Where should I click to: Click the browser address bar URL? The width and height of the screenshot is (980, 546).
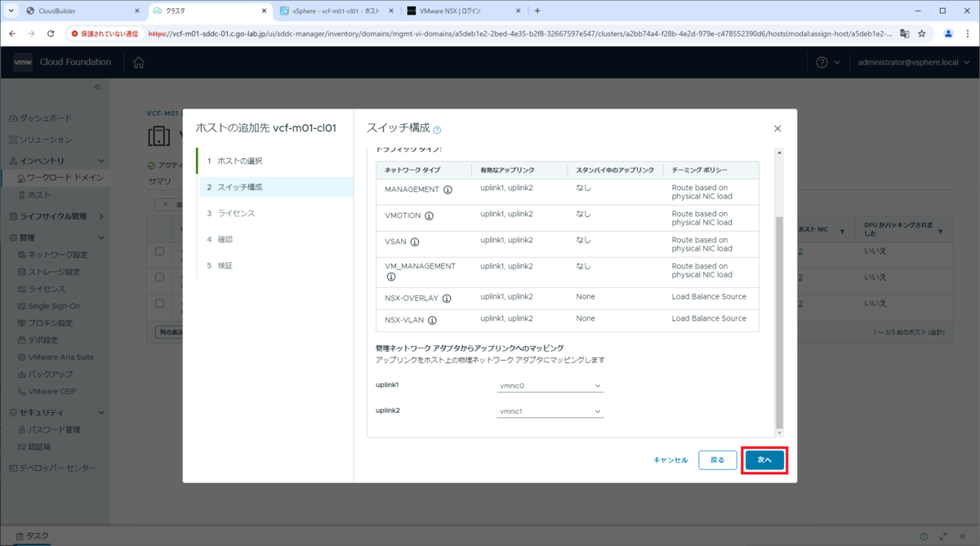(x=519, y=33)
